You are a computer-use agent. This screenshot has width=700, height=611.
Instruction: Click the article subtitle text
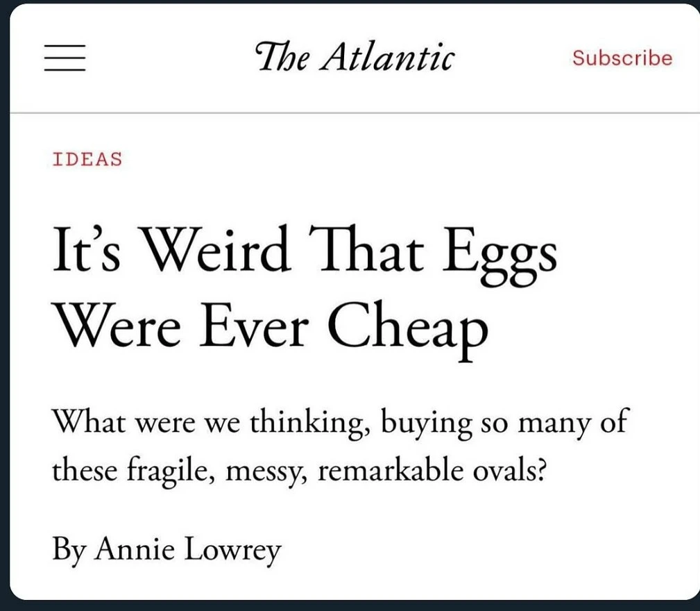click(339, 446)
